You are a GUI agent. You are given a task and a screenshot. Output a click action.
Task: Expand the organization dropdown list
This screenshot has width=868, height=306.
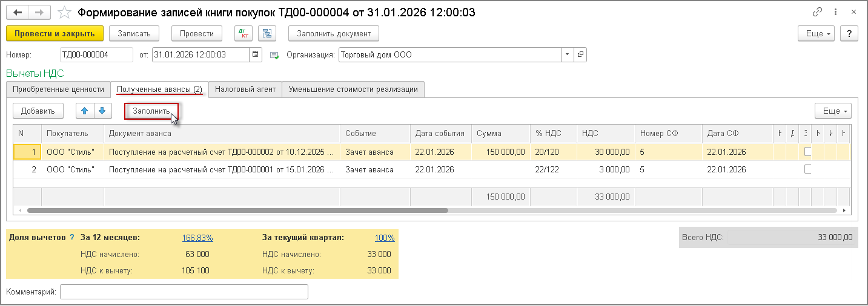(x=568, y=54)
